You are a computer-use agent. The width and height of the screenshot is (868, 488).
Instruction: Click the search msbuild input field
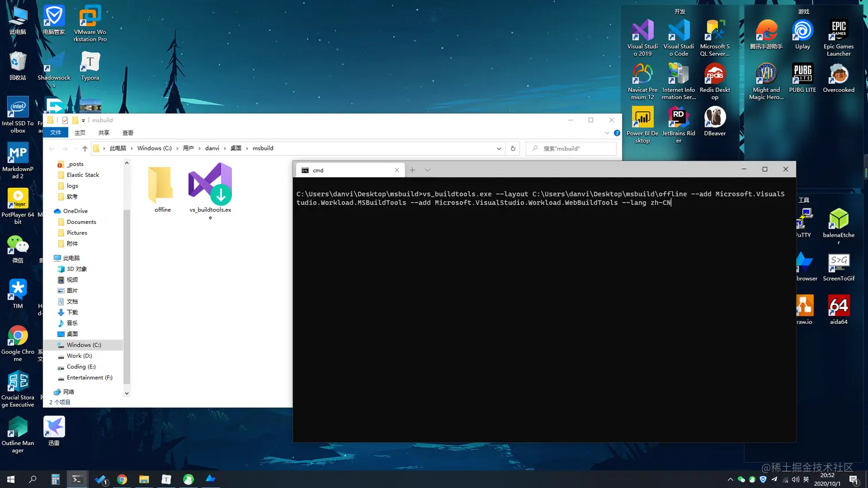point(571,148)
